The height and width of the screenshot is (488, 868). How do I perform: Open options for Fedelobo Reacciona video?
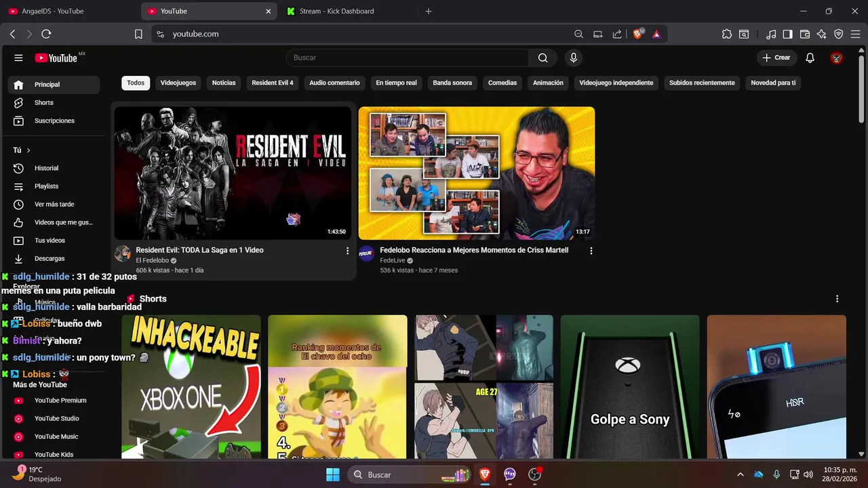[591, 251]
